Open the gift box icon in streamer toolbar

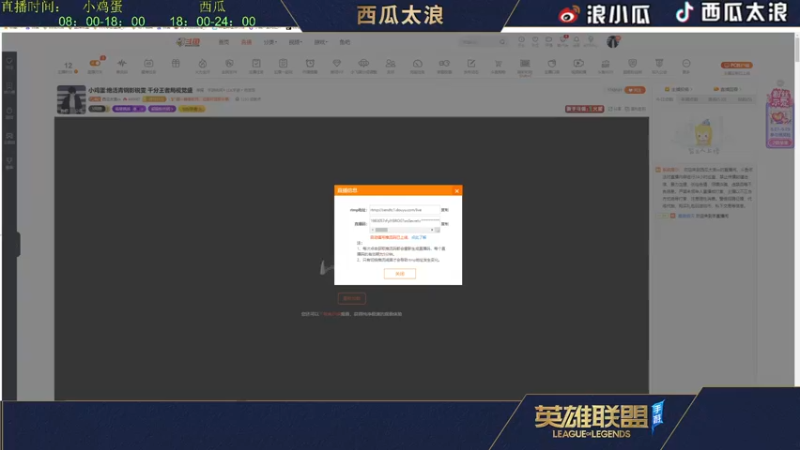point(176,65)
